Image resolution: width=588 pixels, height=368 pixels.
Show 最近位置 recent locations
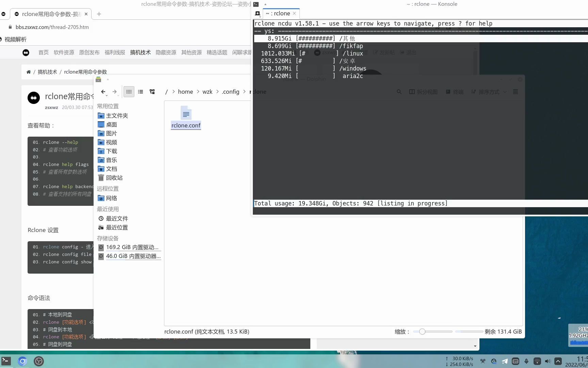(x=113, y=227)
